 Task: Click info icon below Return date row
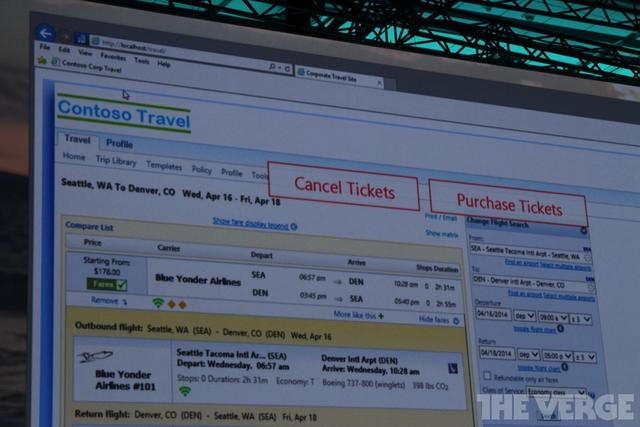[x=564, y=367]
